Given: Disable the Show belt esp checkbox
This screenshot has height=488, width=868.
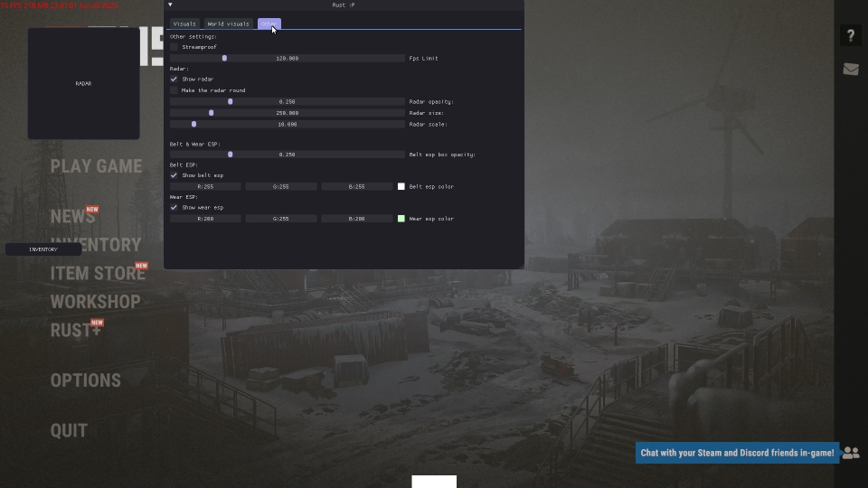Looking at the screenshot, I should pos(174,175).
